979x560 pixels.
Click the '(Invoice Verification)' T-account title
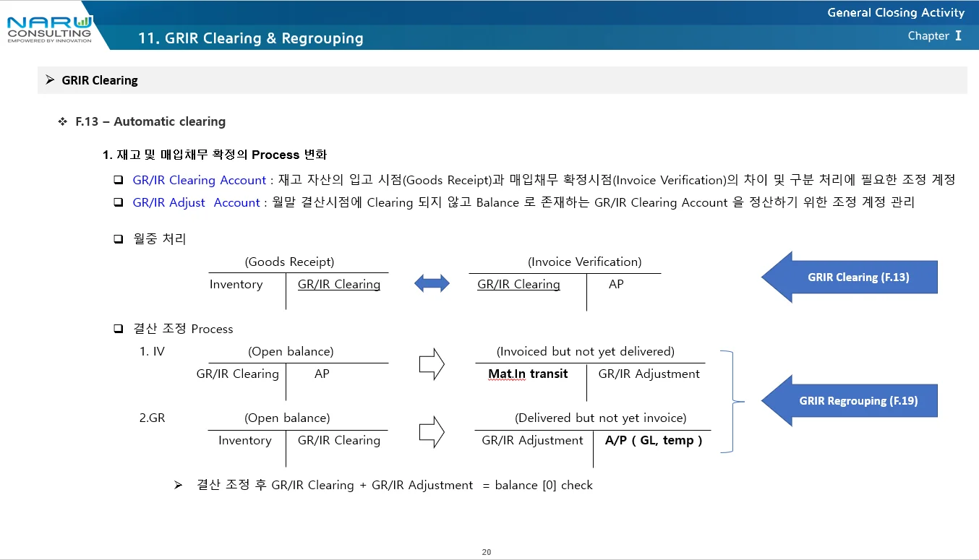pos(585,262)
